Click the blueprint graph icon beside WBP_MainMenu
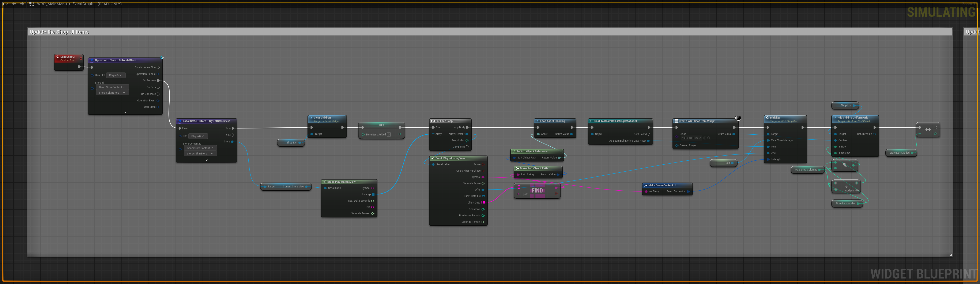The height and width of the screenshot is (284, 980). (32, 4)
